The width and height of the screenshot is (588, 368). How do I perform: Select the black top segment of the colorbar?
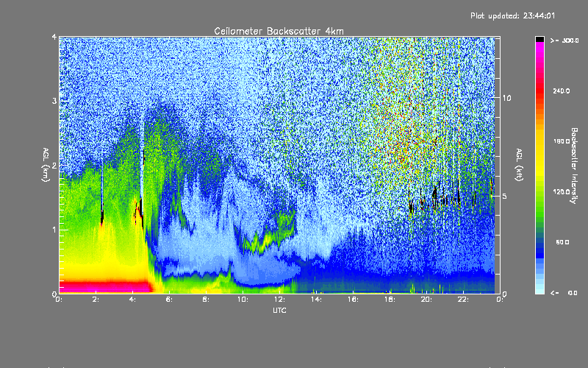point(539,39)
